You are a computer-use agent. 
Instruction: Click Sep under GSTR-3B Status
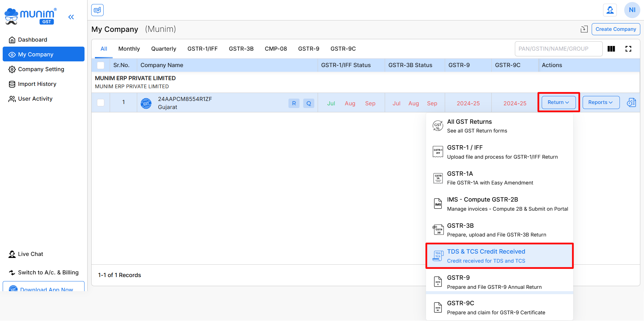432,103
